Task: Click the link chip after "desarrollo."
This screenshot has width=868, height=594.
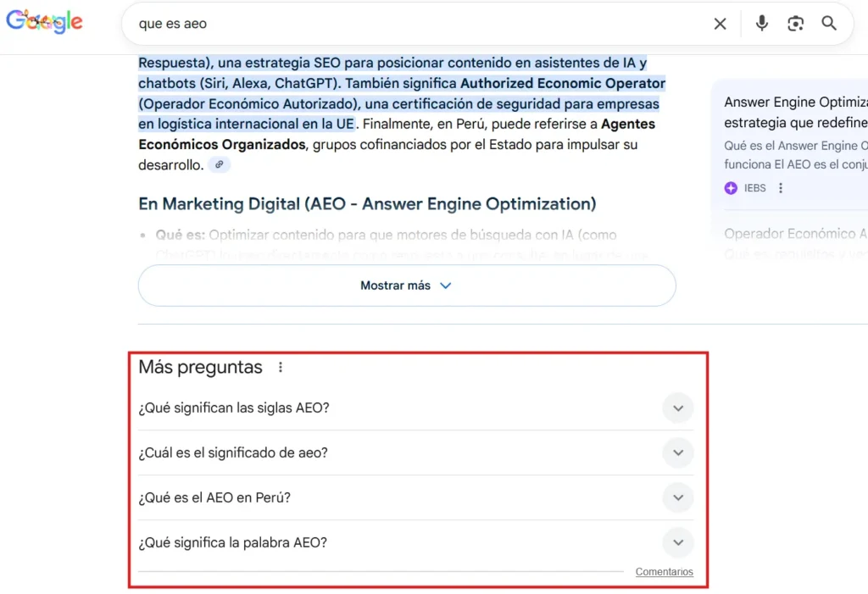Action: (x=220, y=164)
